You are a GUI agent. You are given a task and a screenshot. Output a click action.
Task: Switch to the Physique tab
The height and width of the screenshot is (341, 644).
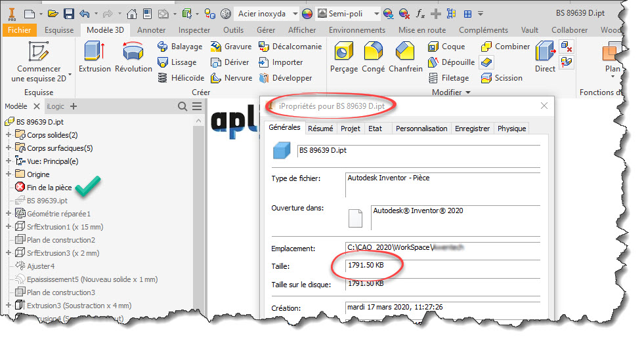click(511, 129)
